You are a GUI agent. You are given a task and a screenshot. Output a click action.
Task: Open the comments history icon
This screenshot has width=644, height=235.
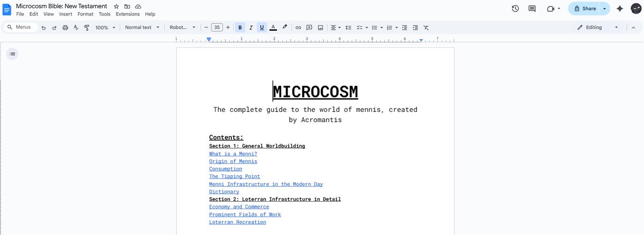click(x=532, y=9)
